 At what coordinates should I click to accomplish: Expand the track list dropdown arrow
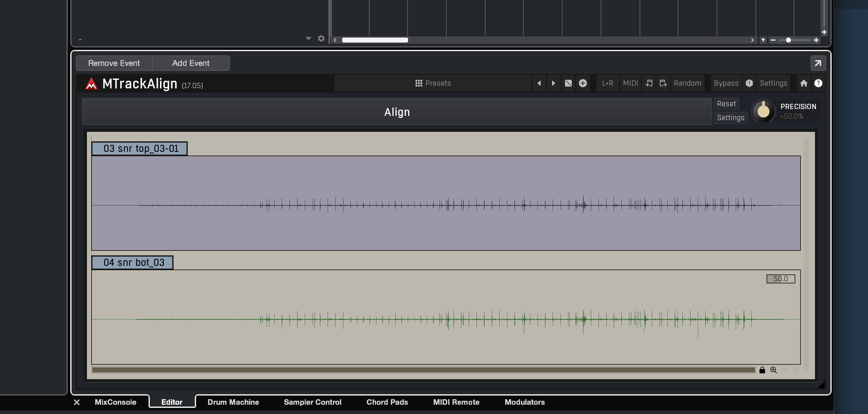tap(308, 39)
